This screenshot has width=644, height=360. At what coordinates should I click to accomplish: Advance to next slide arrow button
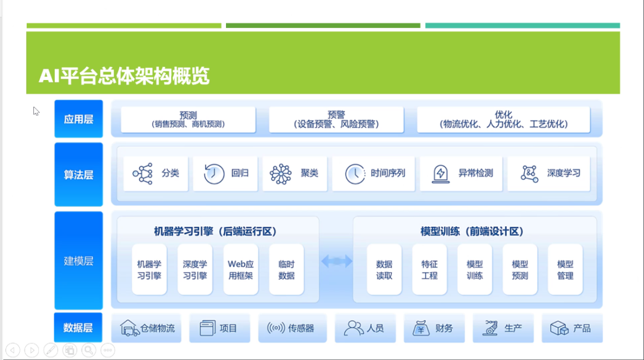32,350
